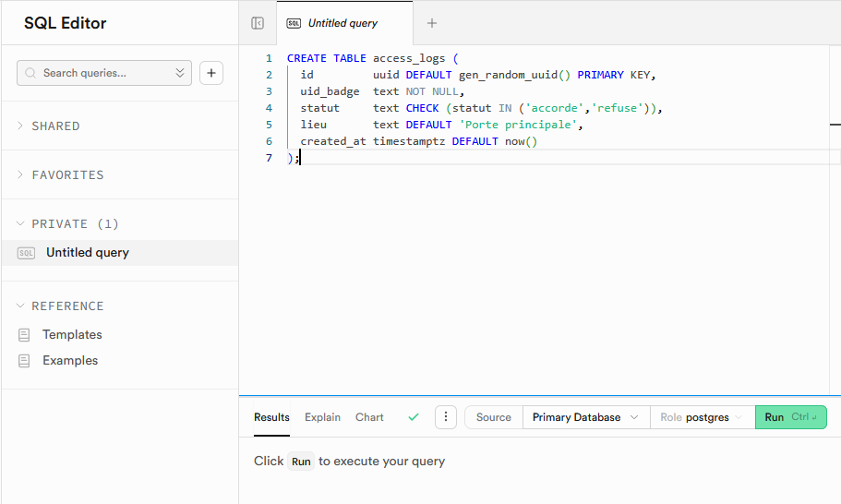Screen dimensions: 841x504
Task: Click the 'accorde' string literal
Action: pyautogui.click(x=554, y=108)
